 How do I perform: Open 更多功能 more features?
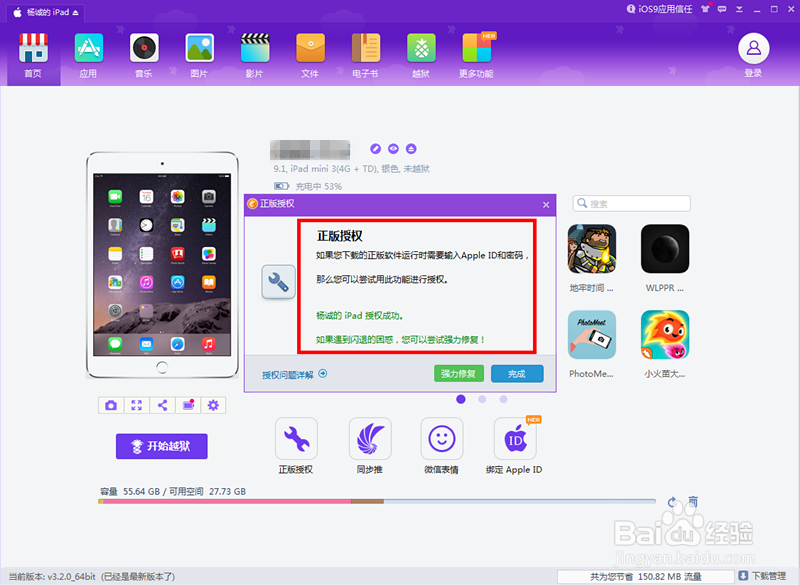point(477,56)
